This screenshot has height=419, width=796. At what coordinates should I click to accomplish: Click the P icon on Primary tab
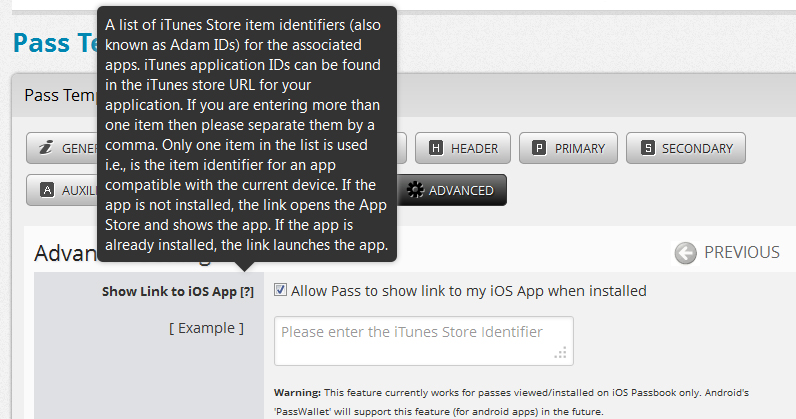539,148
